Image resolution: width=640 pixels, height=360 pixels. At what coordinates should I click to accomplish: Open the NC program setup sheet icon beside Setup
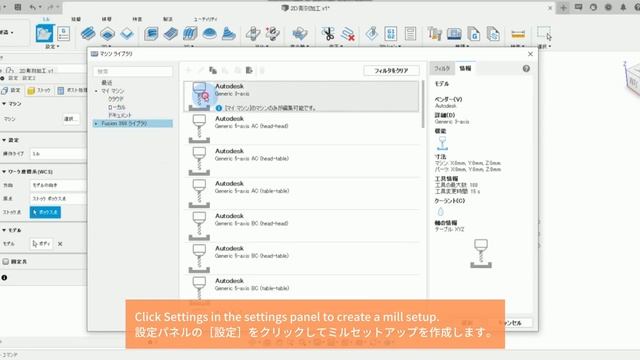pyautogui.click(x=63, y=33)
